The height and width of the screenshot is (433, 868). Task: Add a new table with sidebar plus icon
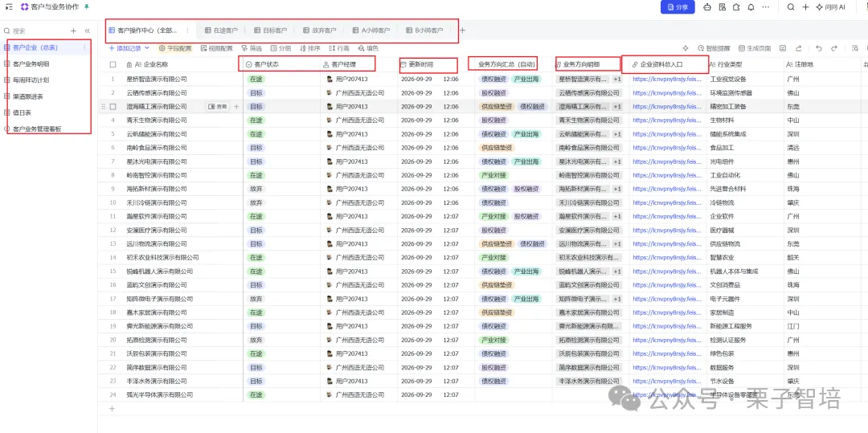[x=74, y=31]
